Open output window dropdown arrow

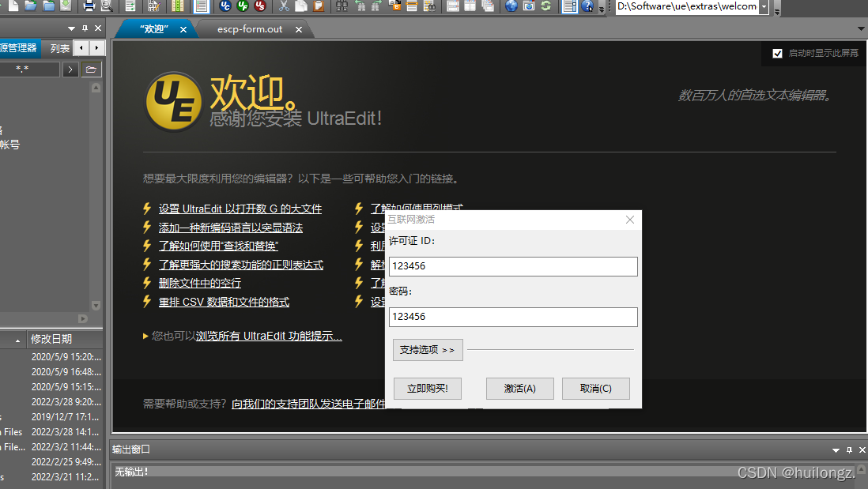pyautogui.click(x=836, y=450)
